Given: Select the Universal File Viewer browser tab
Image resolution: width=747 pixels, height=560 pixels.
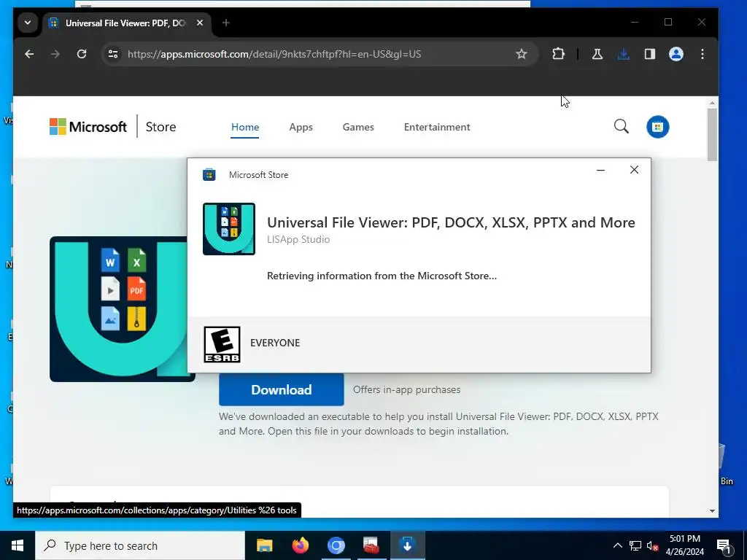Looking at the screenshot, I should [x=127, y=23].
